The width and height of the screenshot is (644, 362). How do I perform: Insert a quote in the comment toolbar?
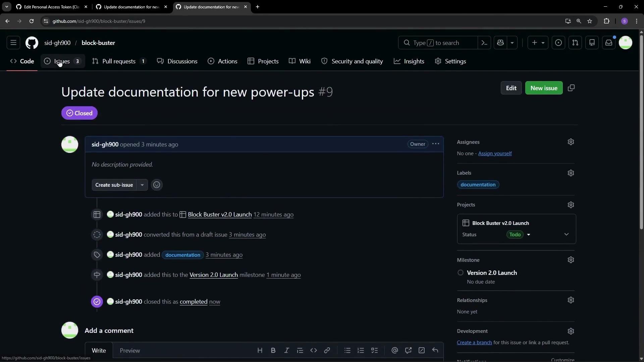click(300, 350)
